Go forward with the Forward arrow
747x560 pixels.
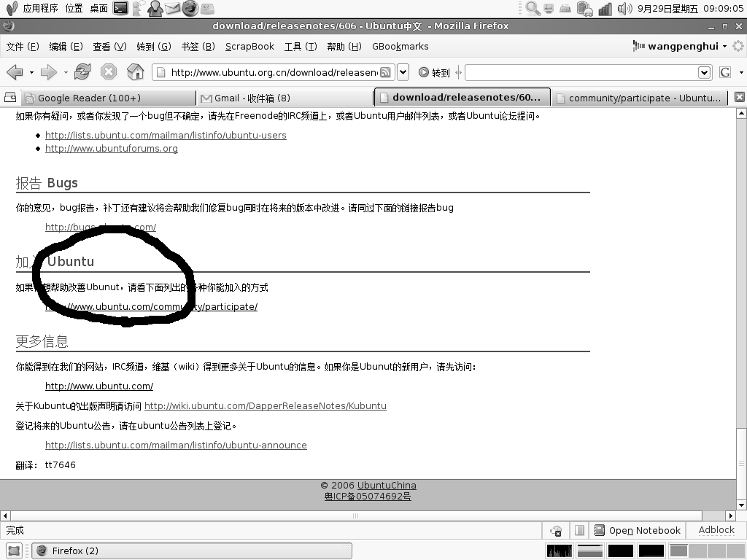[49, 72]
